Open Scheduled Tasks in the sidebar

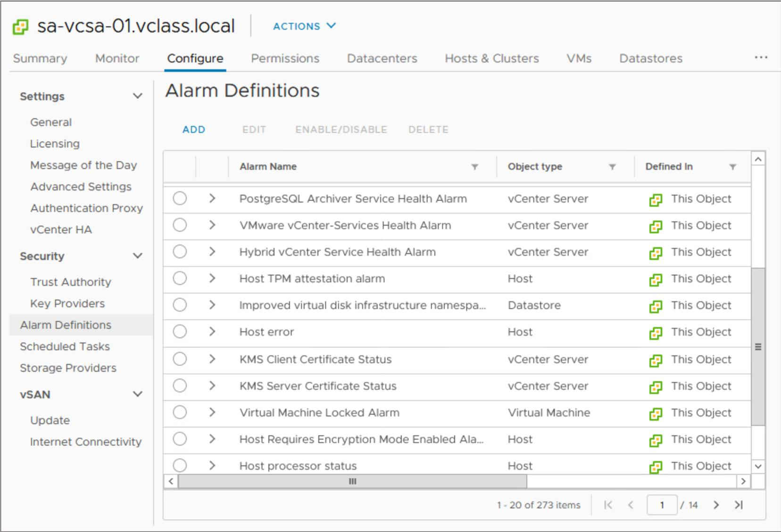coord(65,346)
